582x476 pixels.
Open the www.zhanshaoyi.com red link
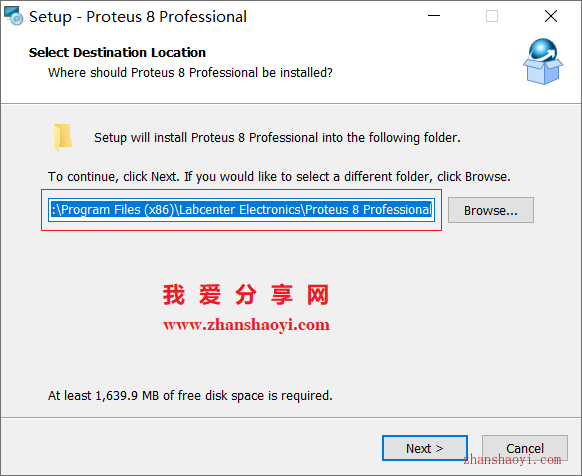coord(246,325)
